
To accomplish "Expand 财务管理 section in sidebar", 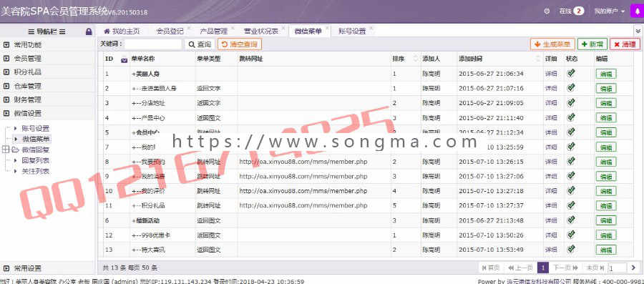I will (48, 99).
